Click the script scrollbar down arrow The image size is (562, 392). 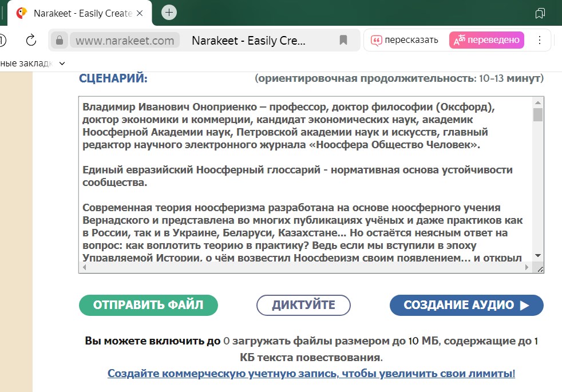[x=537, y=255]
